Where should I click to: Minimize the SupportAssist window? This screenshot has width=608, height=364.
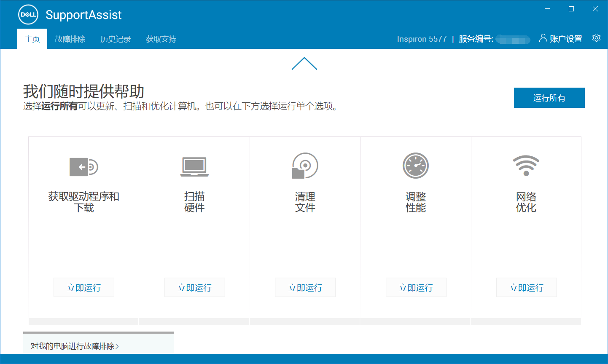pyautogui.click(x=547, y=9)
